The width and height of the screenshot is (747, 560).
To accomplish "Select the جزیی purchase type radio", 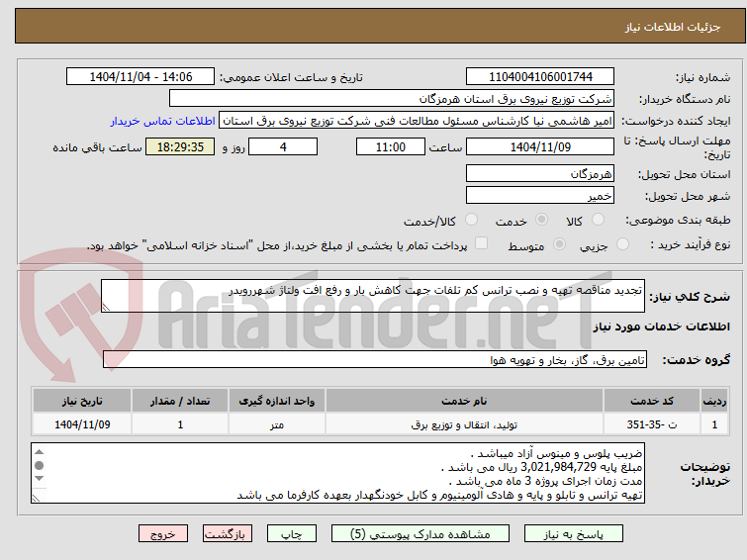I will pyautogui.click(x=622, y=244).
